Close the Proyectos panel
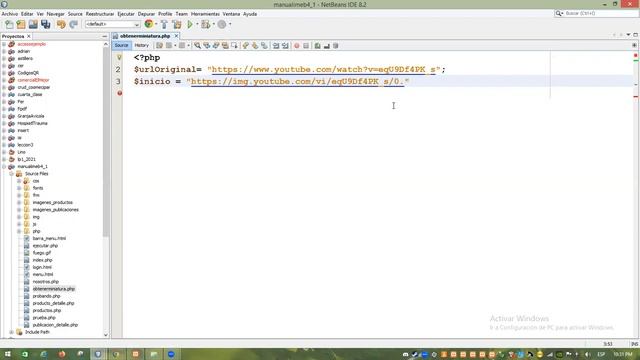Image resolution: width=640 pixels, height=360 pixels. click(29, 36)
